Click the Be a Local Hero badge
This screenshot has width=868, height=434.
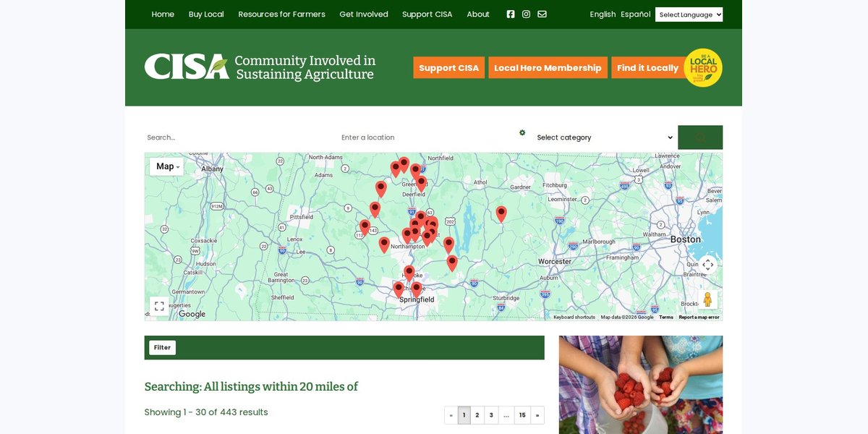tap(703, 67)
